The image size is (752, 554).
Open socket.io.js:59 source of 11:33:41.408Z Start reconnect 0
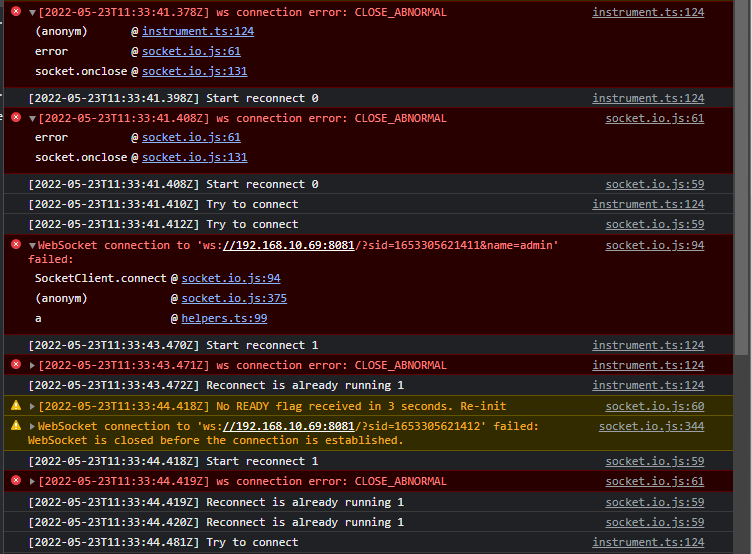point(655,185)
